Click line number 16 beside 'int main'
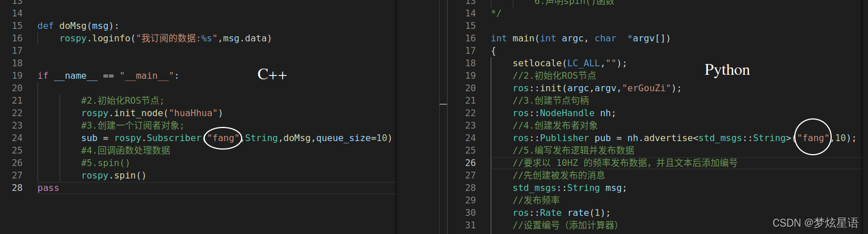This screenshot has width=868, height=234. click(470, 38)
